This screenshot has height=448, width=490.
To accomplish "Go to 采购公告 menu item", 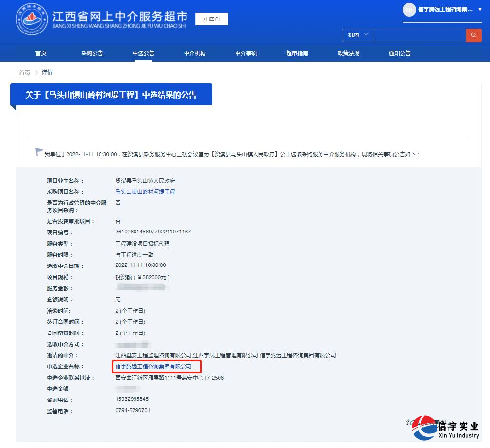I will pos(92,53).
